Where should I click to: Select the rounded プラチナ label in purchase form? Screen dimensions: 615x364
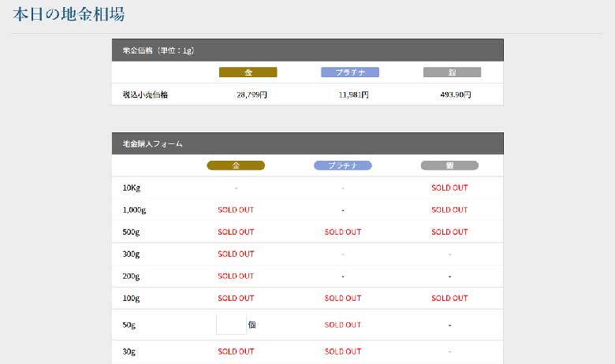[343, 166]
